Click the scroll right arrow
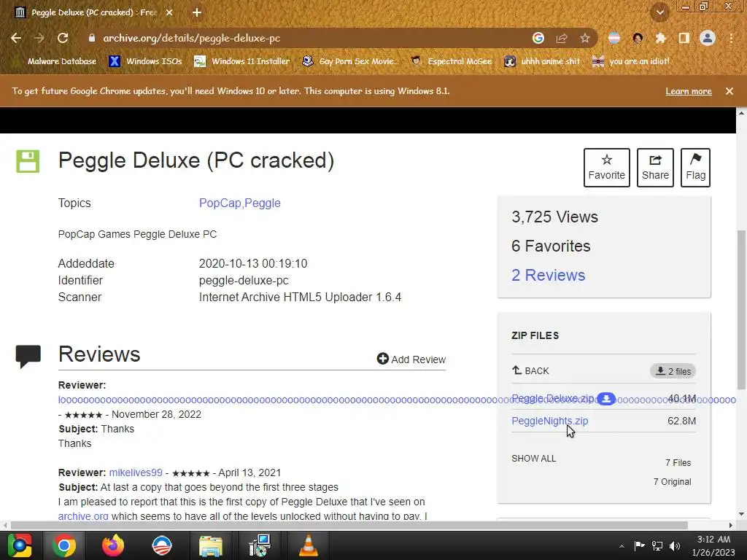Image resolution: width=747 pixels, height=560 pixels. 730,525
